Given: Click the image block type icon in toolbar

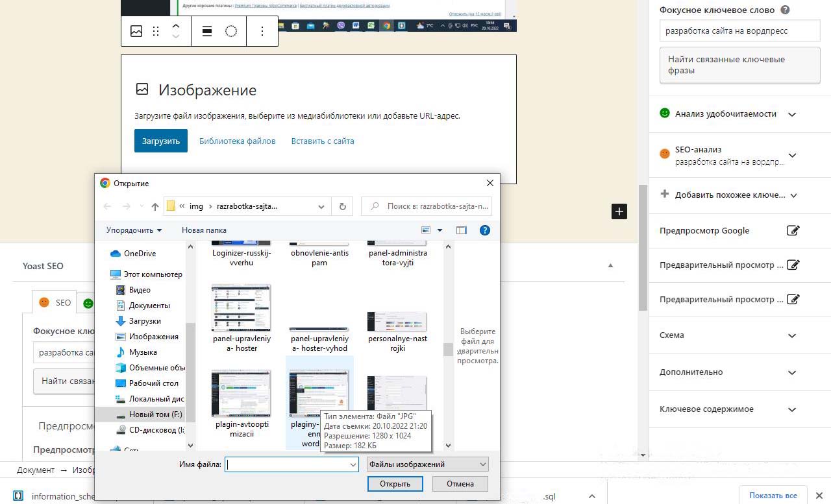Looking at the screenshot, I should (x=136, y=31).
